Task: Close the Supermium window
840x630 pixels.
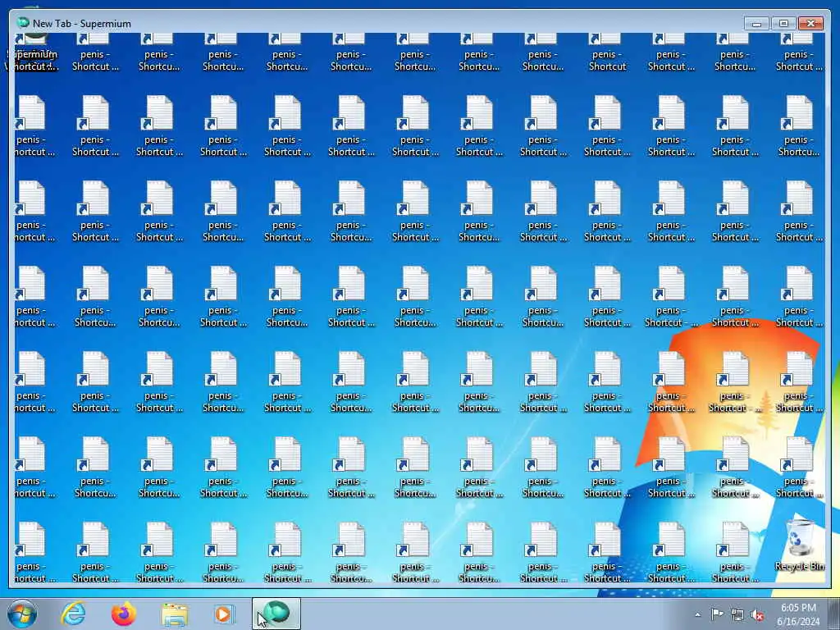Action: 810,23
